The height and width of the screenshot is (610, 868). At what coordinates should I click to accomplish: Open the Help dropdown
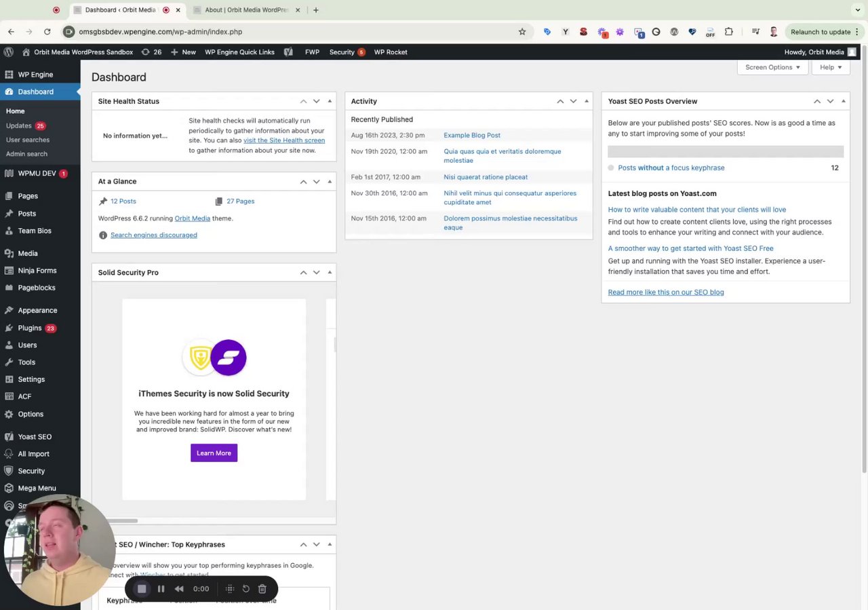[x=831, y=67]
